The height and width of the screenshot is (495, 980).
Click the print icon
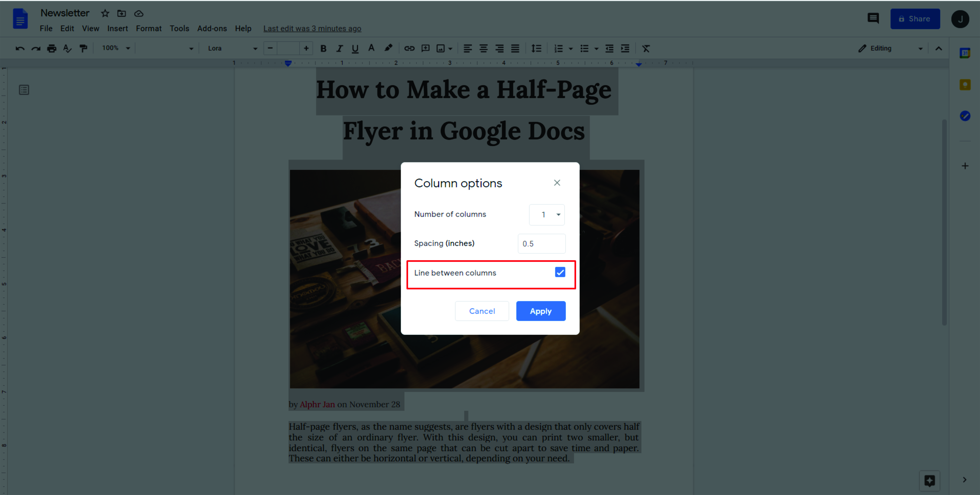coord(52,48)
